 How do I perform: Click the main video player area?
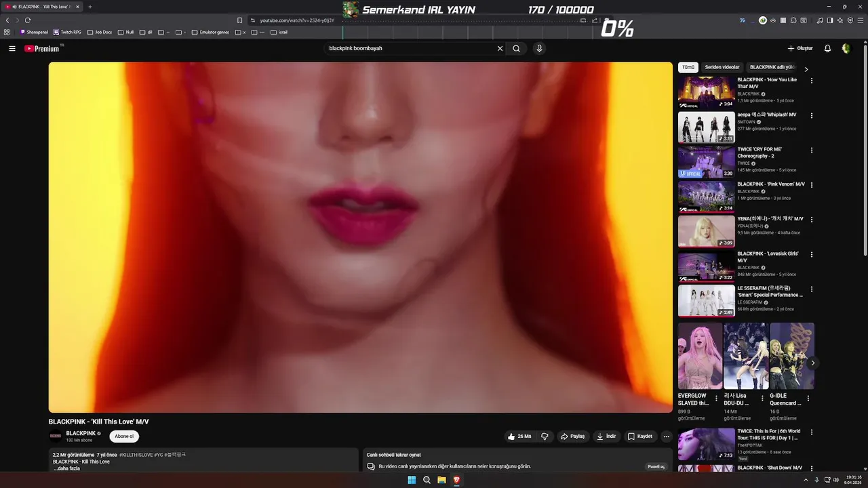(360, 237)
